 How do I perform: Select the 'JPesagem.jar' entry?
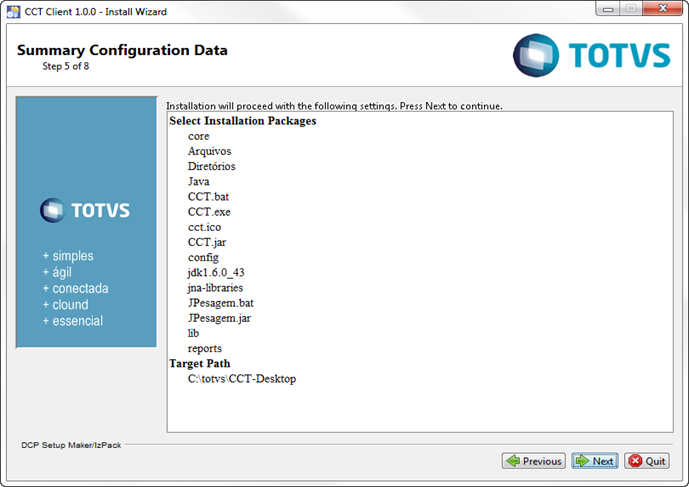pyautogui.click(x=219, y=318)
